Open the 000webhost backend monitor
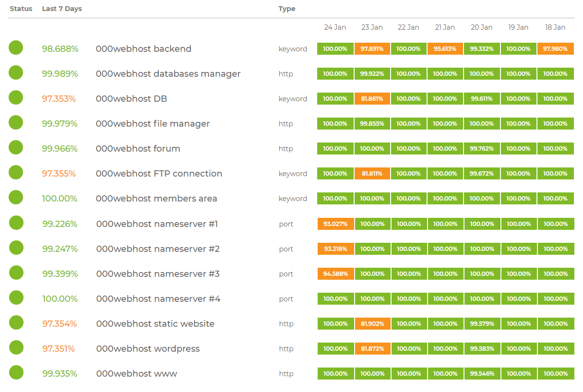583x392 pixels. point(143,49)
